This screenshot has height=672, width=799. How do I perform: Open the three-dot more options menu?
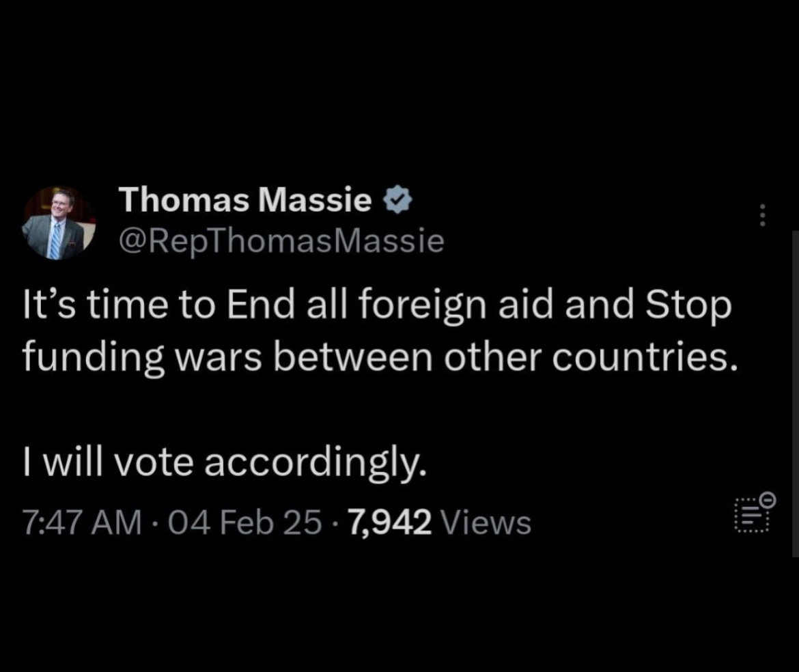point(762,215)
